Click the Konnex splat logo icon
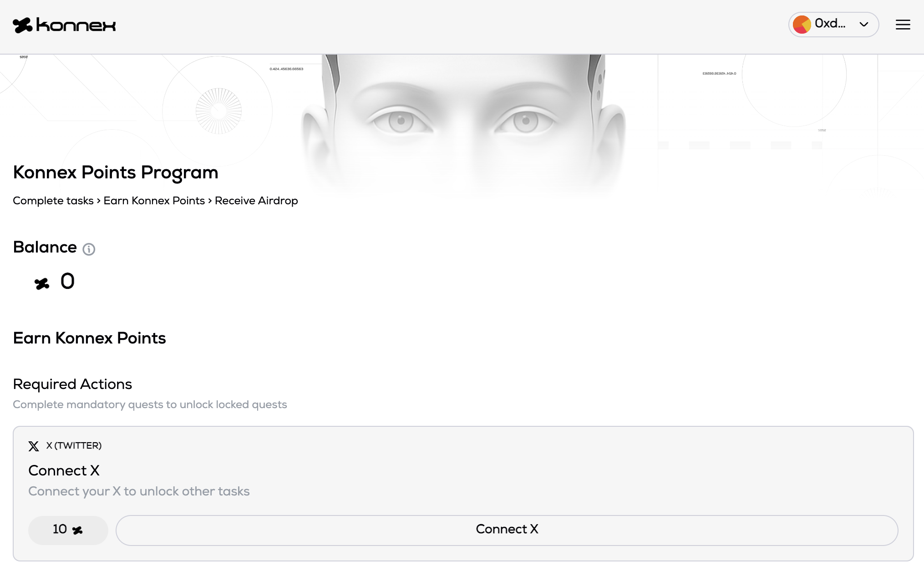924x586 pixels. pyautogui.click(x=22, y=25)
